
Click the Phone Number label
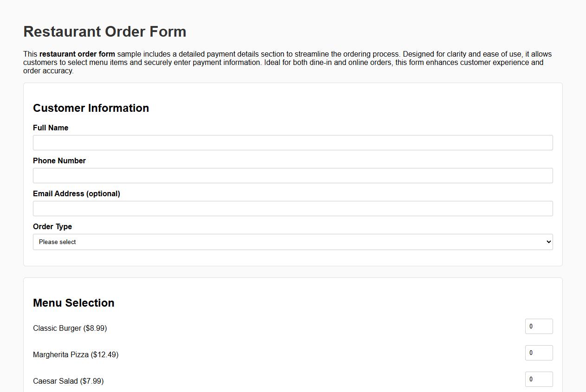coord(59,161)
